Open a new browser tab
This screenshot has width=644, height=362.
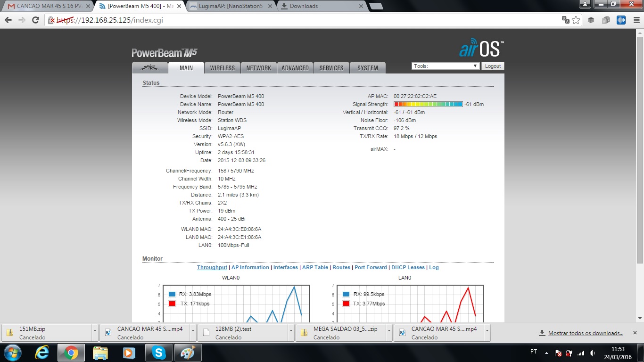[x=376, y=6]
